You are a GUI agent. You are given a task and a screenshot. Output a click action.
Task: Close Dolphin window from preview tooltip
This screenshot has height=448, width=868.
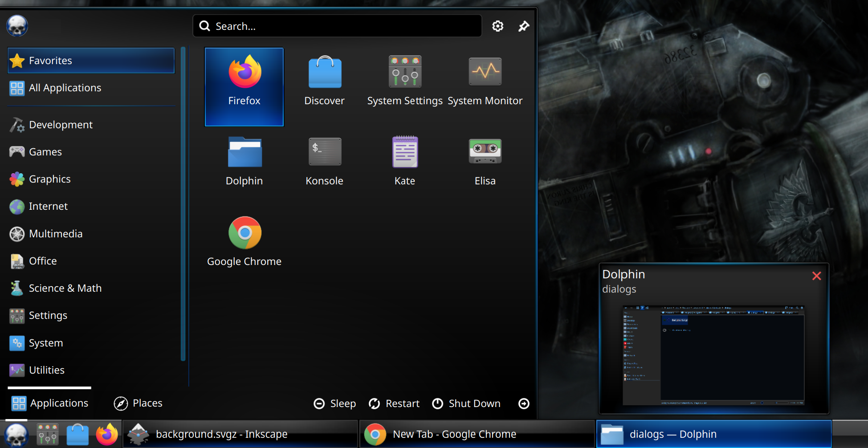[x=816, y=276]
